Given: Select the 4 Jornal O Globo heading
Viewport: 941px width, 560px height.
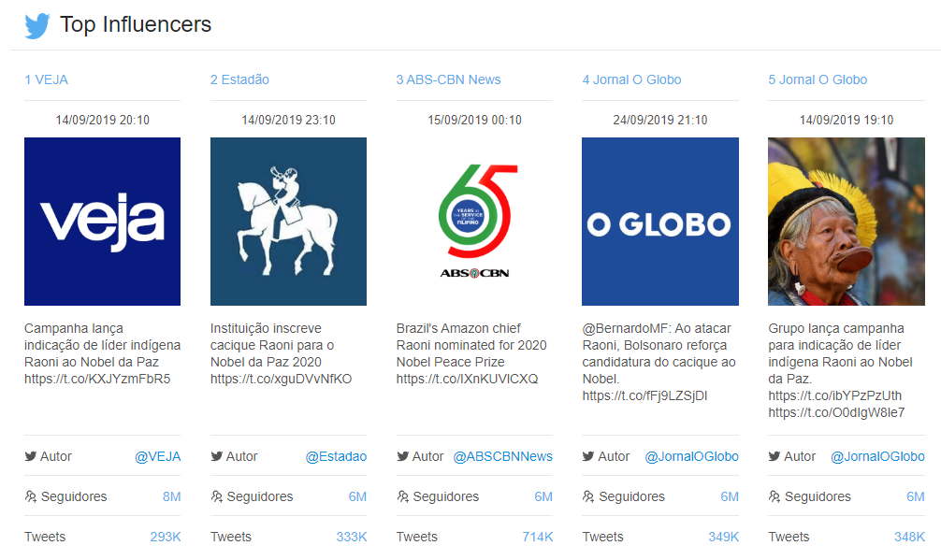Looking at the screenshot, I should pos(631,79).
